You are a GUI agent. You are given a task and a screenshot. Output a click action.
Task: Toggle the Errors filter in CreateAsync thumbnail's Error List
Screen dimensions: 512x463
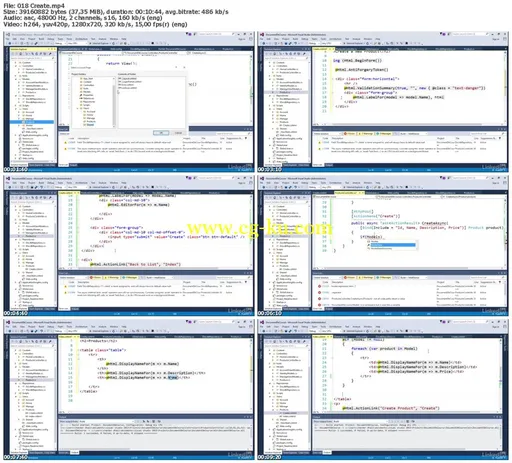click(x=349, y=277)
